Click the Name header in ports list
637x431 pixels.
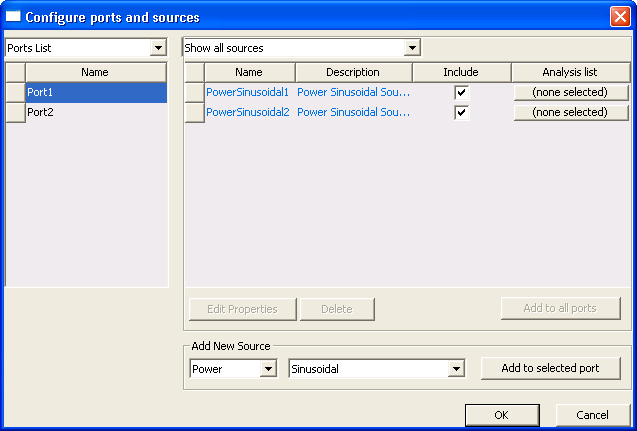tap(95, 72)
